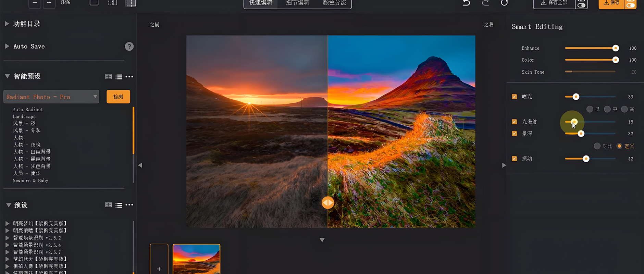Screen dimensions: 644x274
Task: Expand the 功能目录 section
Action: pos(7,24)
